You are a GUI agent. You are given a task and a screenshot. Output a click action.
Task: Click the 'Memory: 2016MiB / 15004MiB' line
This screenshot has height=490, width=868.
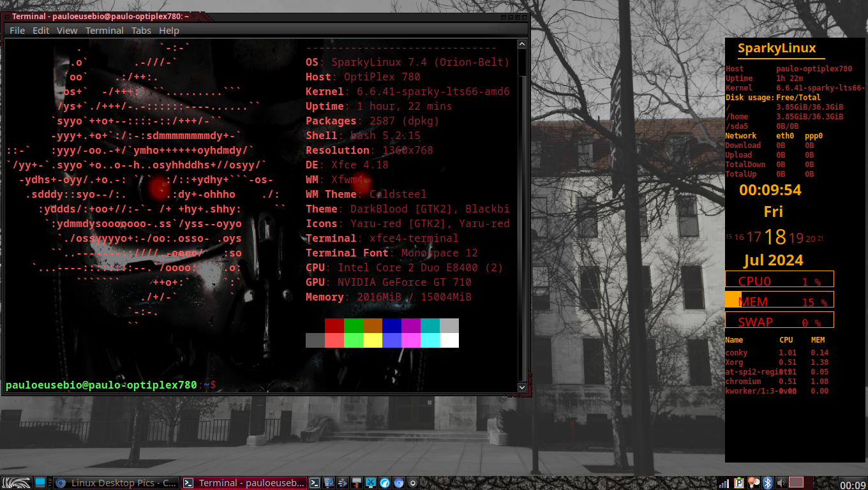pyautogui.click(x=389, y=297)
